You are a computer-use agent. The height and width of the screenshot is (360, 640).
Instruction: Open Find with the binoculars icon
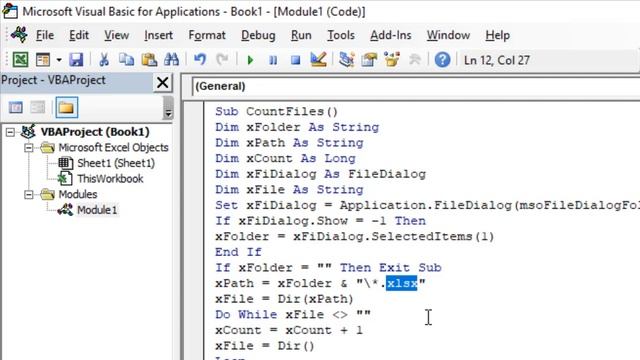171,60
